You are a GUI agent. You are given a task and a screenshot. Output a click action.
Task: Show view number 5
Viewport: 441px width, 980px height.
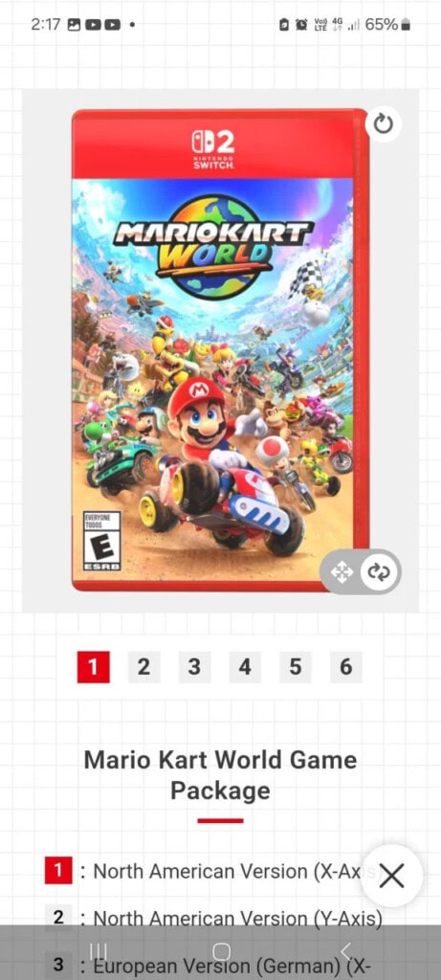pos(296,667)
